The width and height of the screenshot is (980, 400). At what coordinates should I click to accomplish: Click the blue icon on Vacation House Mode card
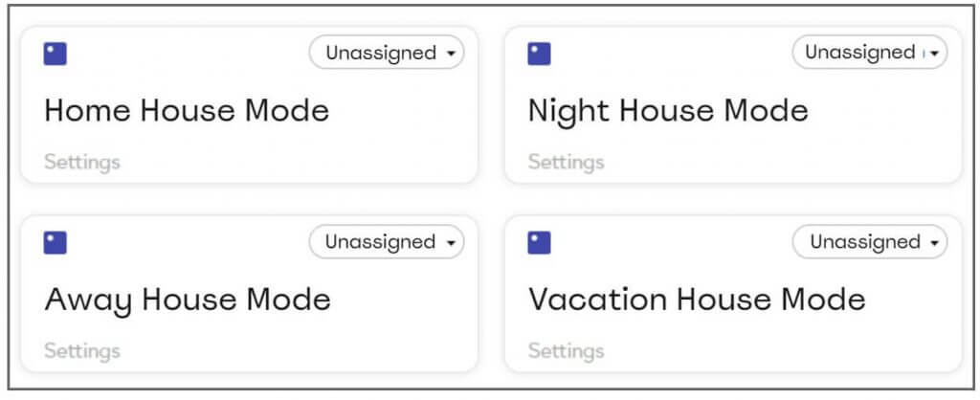539,242
